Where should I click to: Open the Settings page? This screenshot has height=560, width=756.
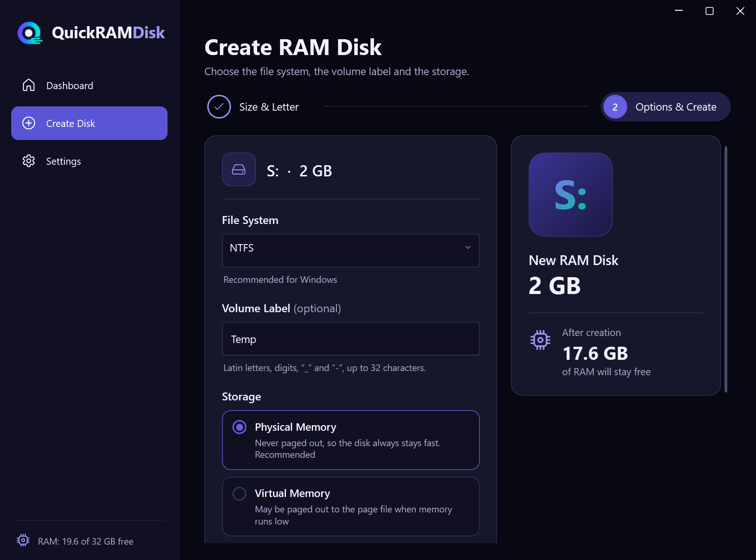tap(89, 161)
